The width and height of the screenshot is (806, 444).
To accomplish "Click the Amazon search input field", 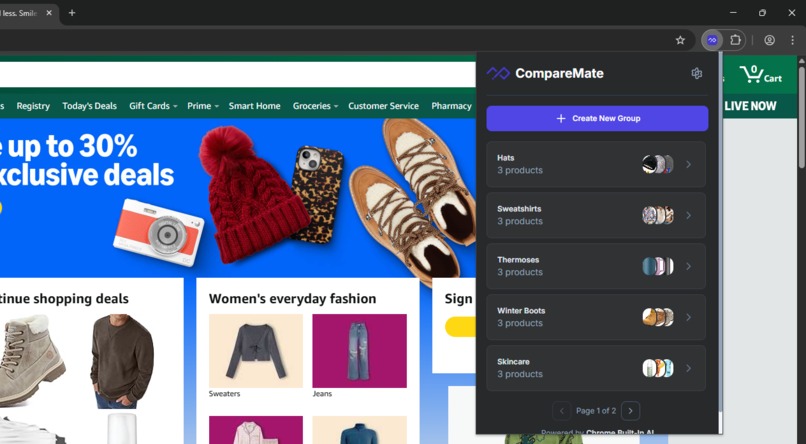I will 237,75.
